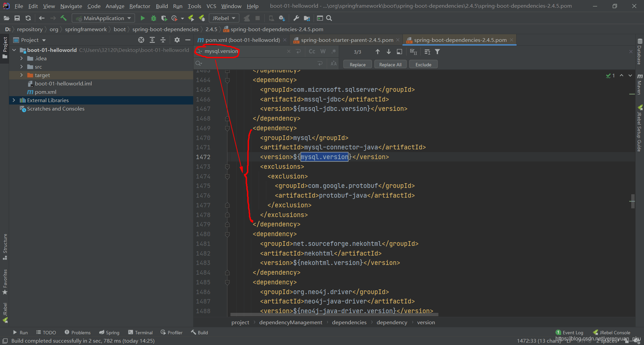Expand the target folder
The image size is (644, 345).
[21, 75]
